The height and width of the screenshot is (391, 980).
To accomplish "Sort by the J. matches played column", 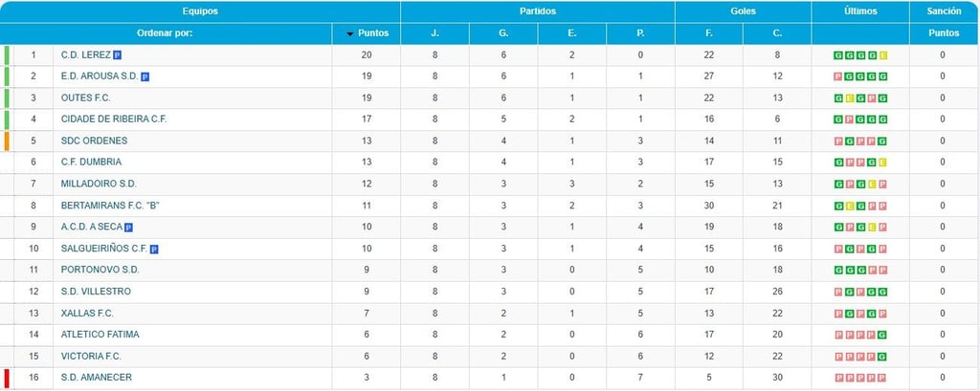I will click(434, 33).
